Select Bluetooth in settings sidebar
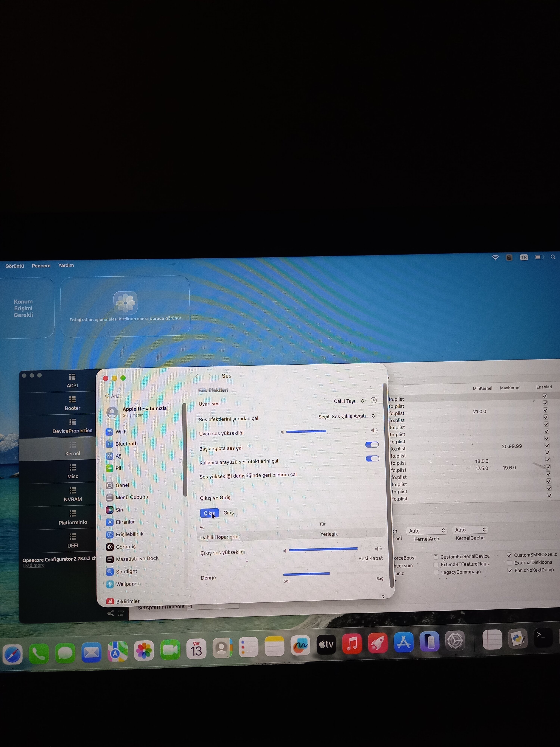 point(126,444)
